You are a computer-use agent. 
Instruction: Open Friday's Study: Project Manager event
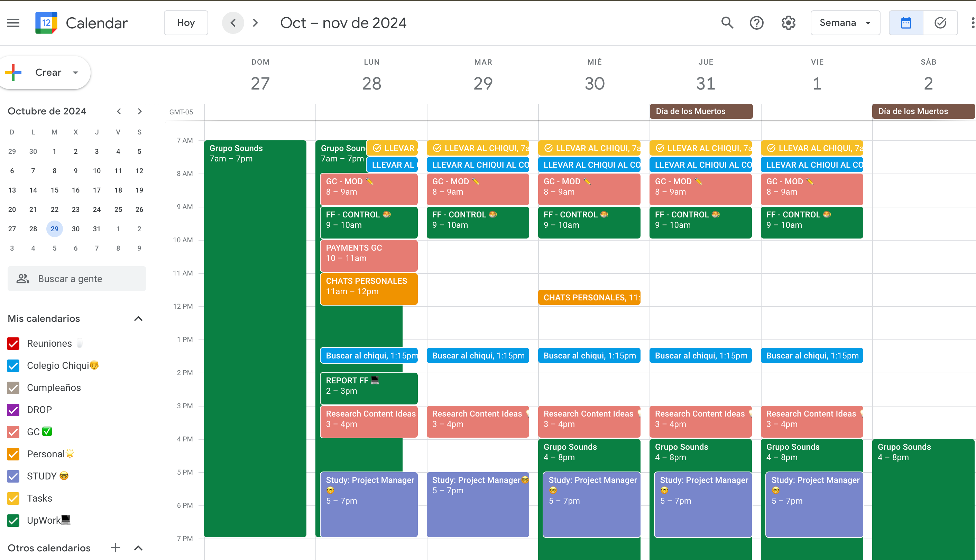click(x=814, y=504)
